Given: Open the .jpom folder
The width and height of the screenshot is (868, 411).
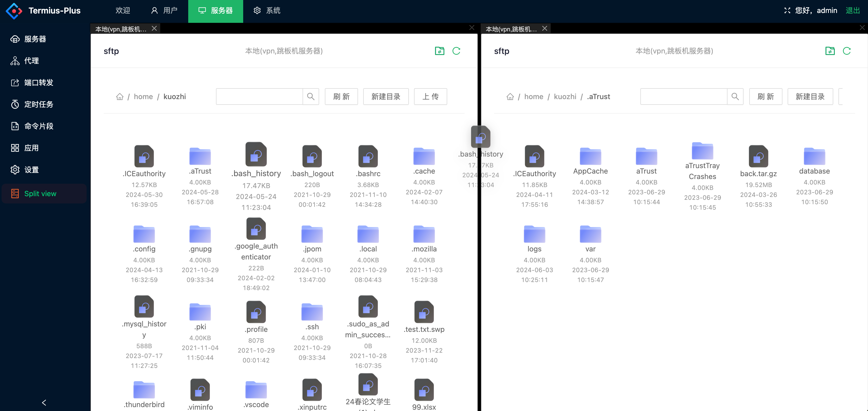Looking at the screenshot, I should click(x=312, y=234).
